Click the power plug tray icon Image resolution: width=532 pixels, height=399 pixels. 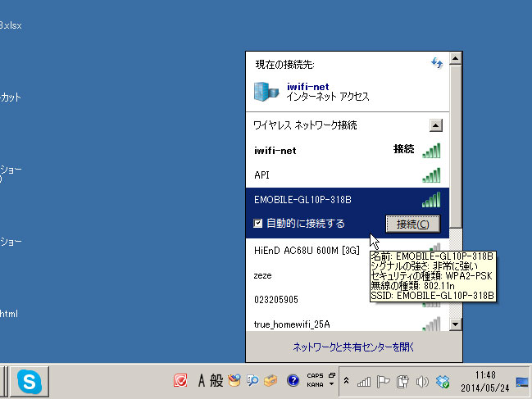402,381
